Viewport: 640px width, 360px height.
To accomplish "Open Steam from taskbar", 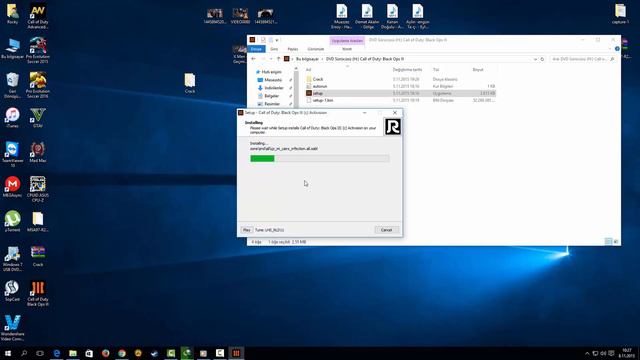I will click(154, 353).
